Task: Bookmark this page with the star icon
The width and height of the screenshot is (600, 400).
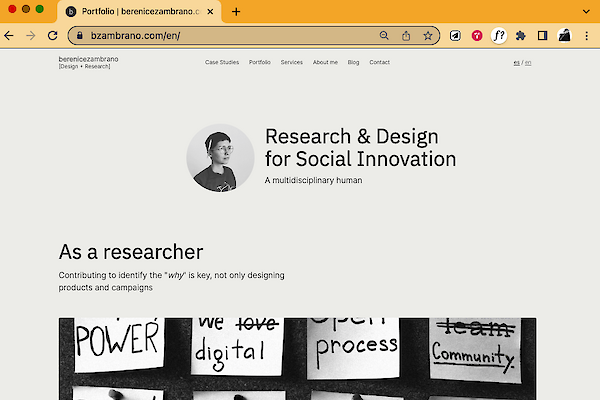Action: (428, 36)
